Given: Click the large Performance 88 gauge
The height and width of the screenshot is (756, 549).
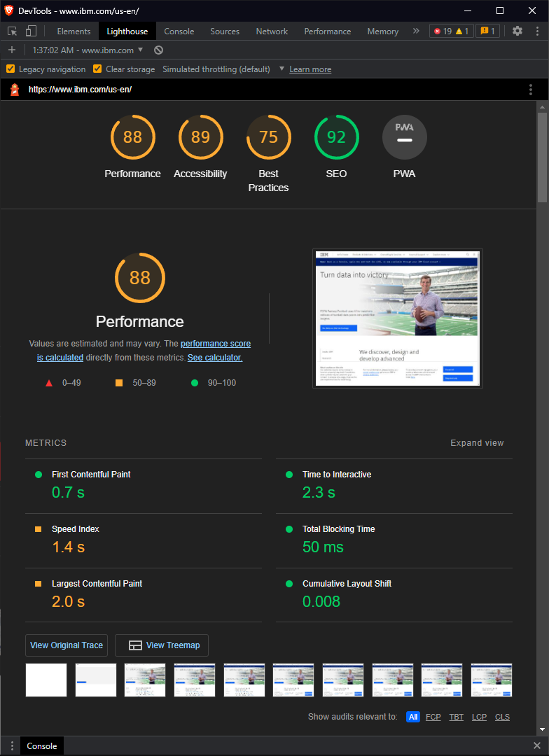Looking at the screenshot, I should [140, 278].
